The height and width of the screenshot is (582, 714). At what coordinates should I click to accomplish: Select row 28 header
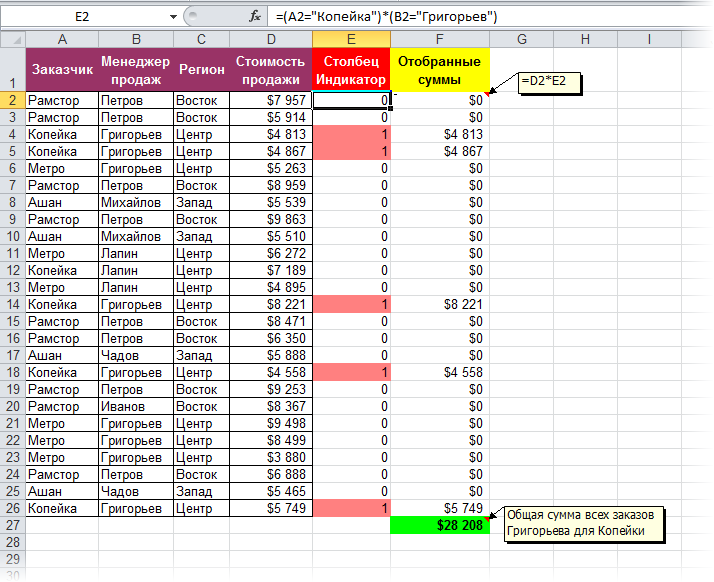[x=13, y=542]
